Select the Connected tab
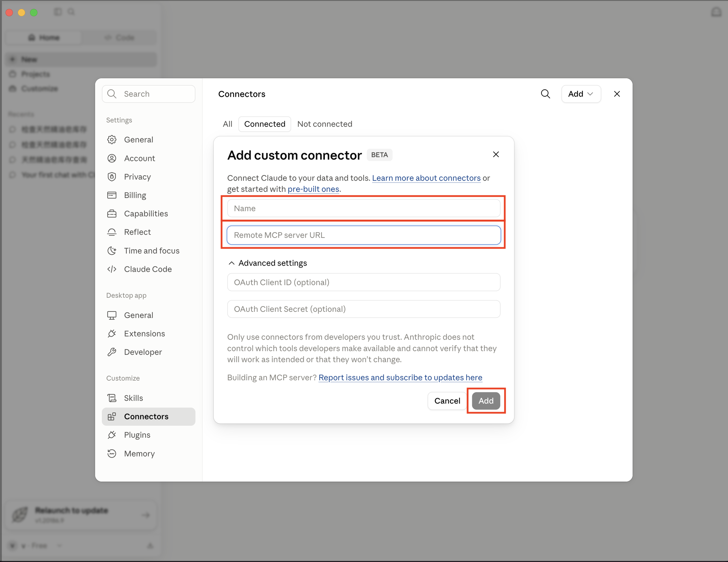 coord(265,124)
